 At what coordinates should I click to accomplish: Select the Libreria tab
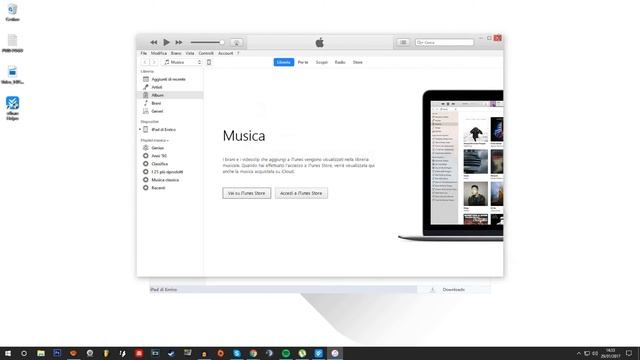(284, 62)
